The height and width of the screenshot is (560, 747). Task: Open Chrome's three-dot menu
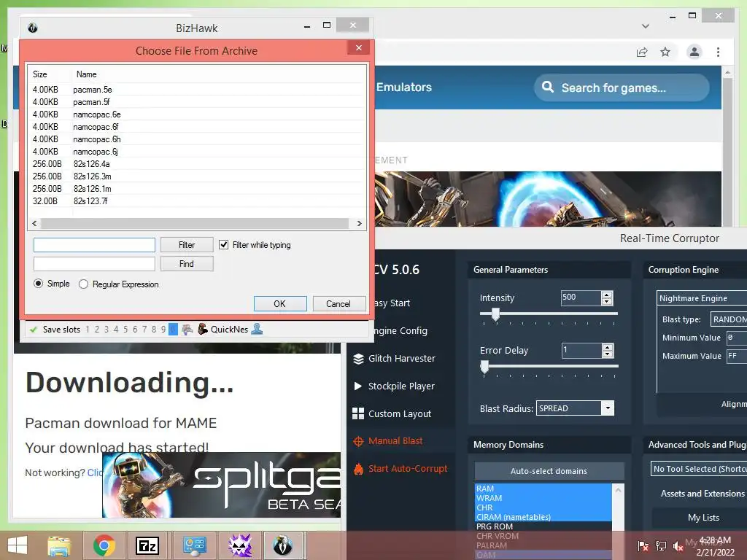pyautogui.click(x=718, y=52)
